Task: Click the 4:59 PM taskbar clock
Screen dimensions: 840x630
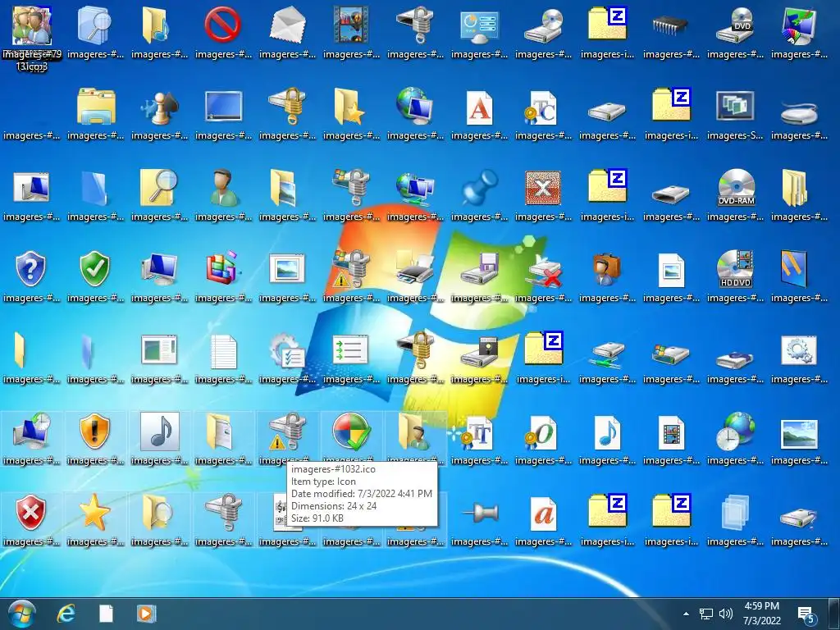Action: click(x=761, y=606)
